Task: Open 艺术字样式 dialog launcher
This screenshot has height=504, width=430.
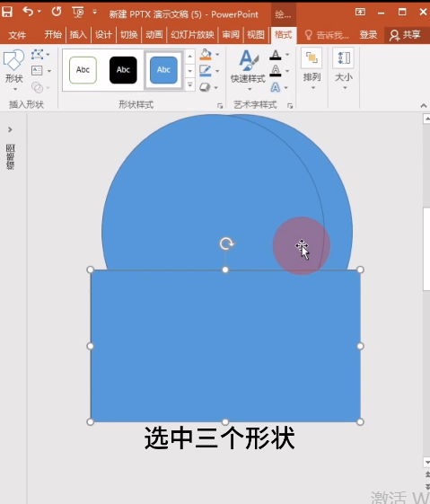Action: coord(290,106)
